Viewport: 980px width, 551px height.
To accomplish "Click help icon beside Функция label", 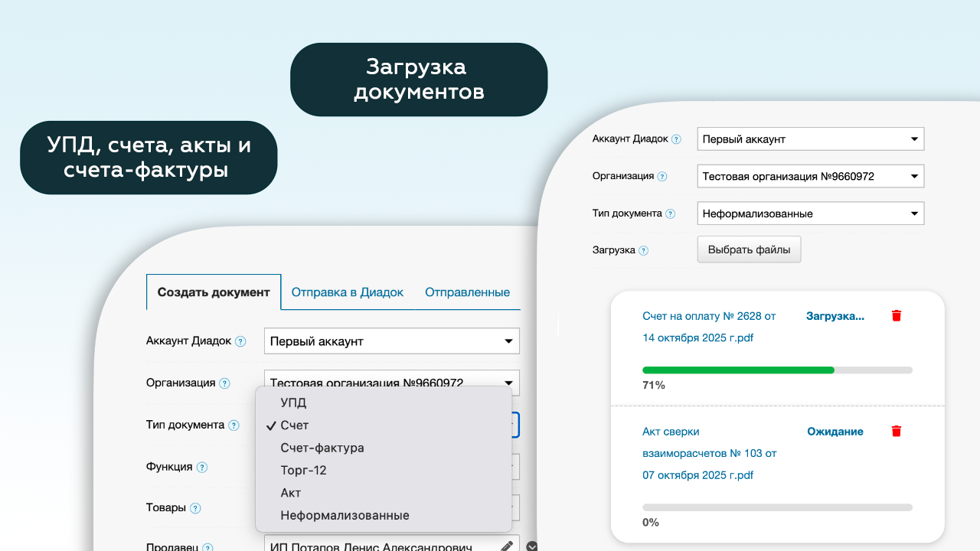I will [201, 468].
